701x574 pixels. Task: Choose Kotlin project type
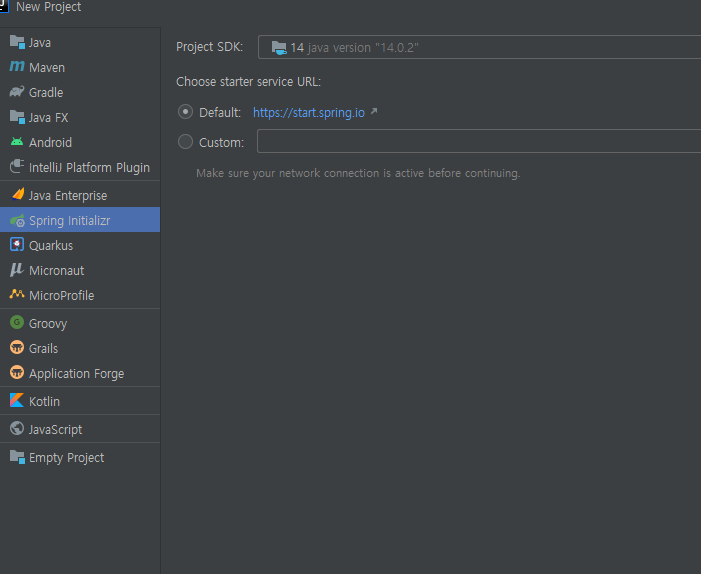[80, 401]
